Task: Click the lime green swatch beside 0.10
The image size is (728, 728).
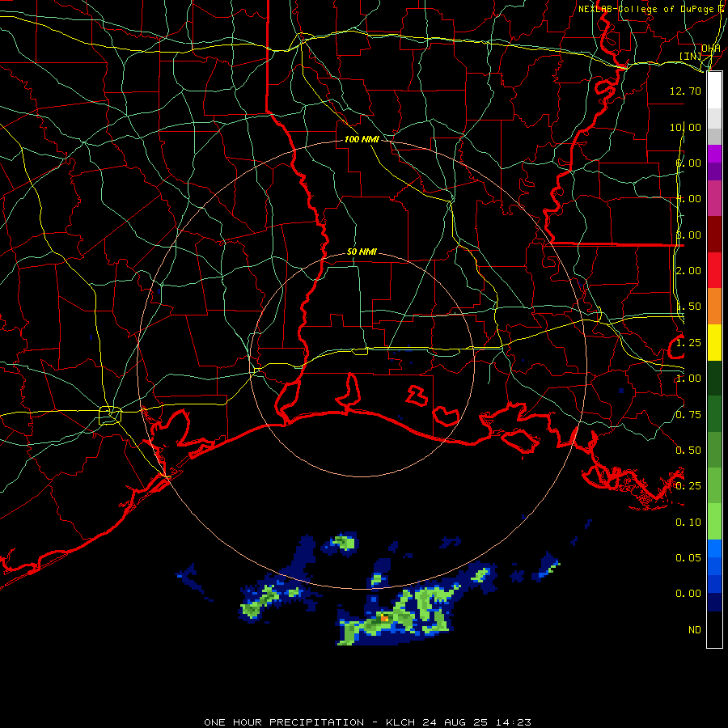Action: point(714,522)
